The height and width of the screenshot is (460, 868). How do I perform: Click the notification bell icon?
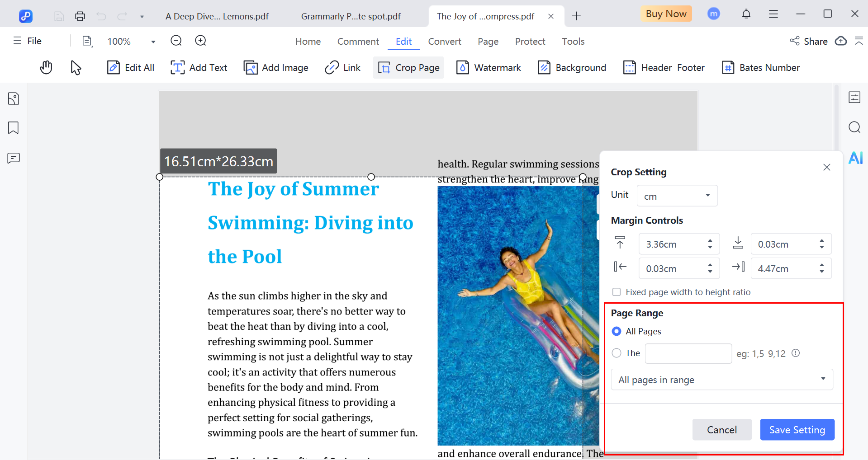746,14
